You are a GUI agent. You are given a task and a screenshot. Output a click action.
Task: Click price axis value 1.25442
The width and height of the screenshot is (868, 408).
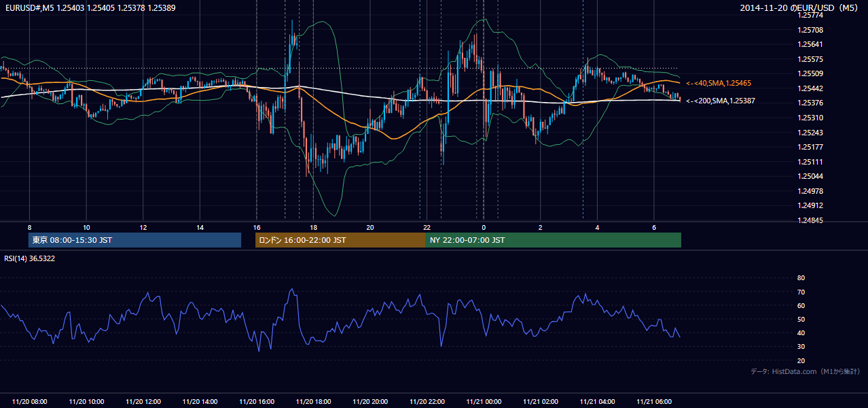[810, 88]
